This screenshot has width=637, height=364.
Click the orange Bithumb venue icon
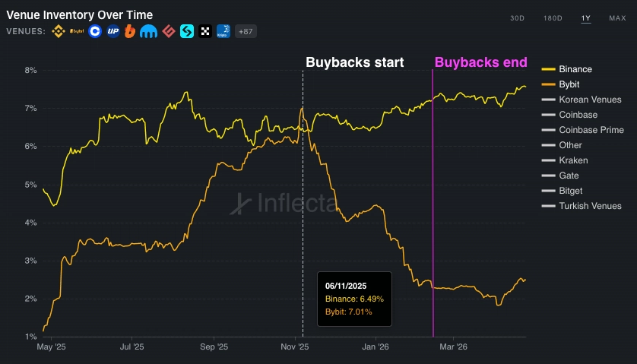click(131, 31)
